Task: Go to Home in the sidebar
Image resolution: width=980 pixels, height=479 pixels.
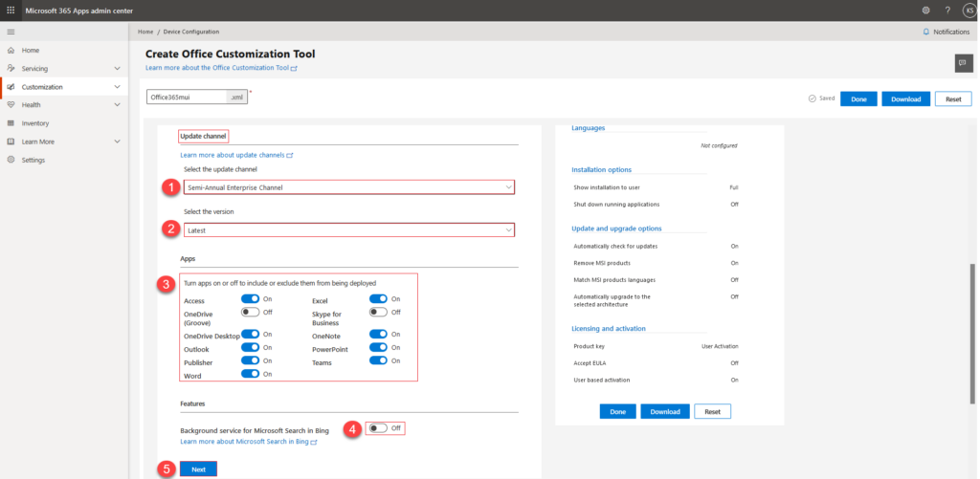Action: (x=31, y=51)
